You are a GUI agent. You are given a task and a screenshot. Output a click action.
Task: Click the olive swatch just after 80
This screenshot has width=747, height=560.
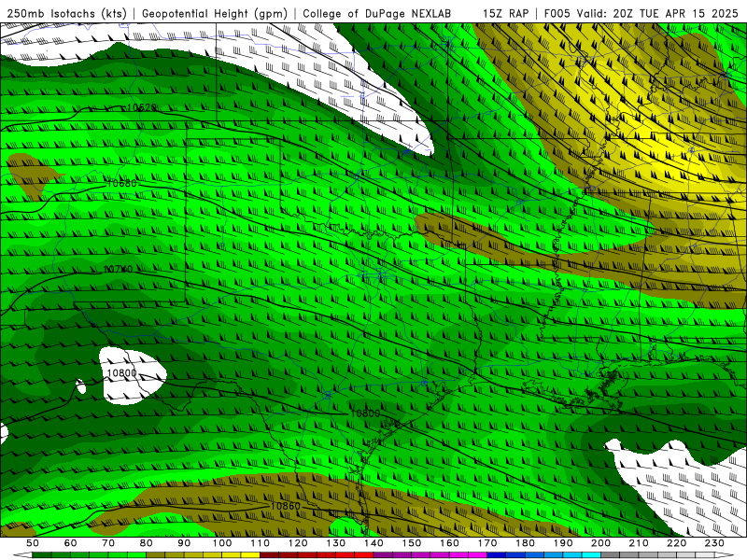(x=155, y=555)
